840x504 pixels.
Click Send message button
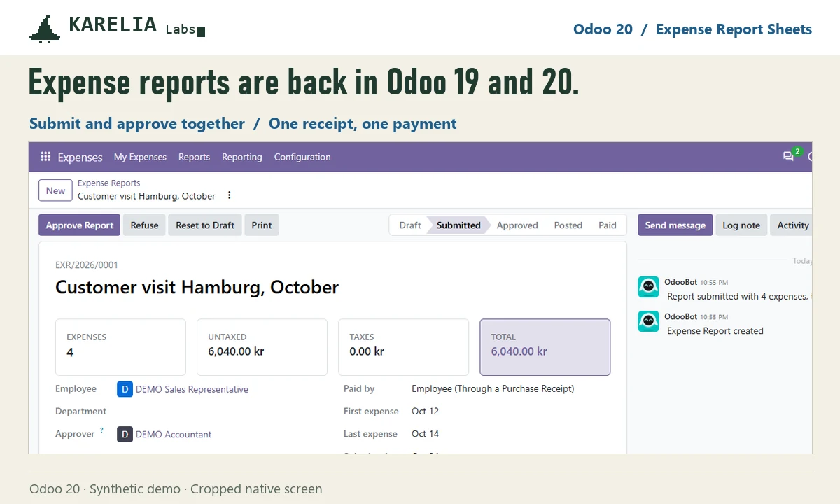click(675, 225)
